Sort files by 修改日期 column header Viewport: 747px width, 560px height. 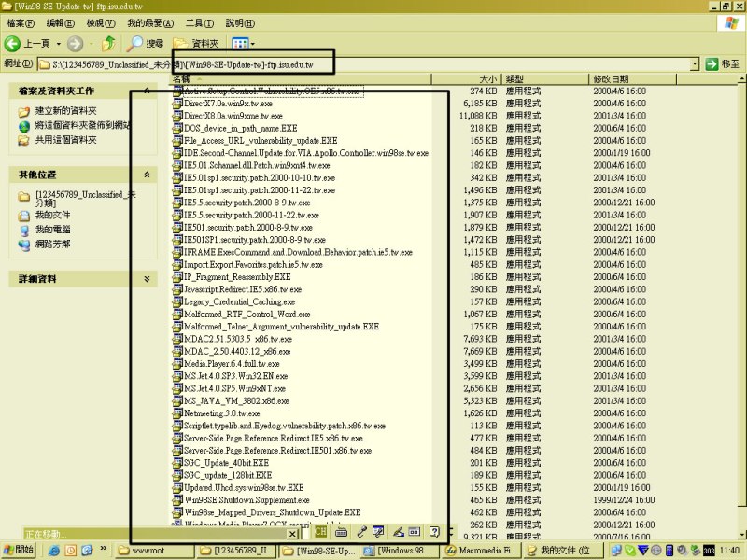tap(632, 79)
